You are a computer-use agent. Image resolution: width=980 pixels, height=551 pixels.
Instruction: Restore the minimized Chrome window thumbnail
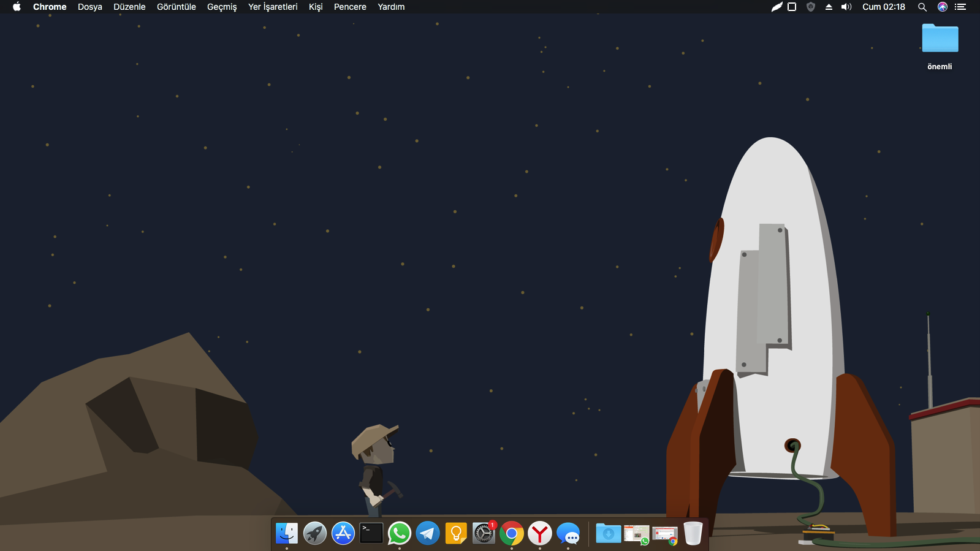(665, 534)
